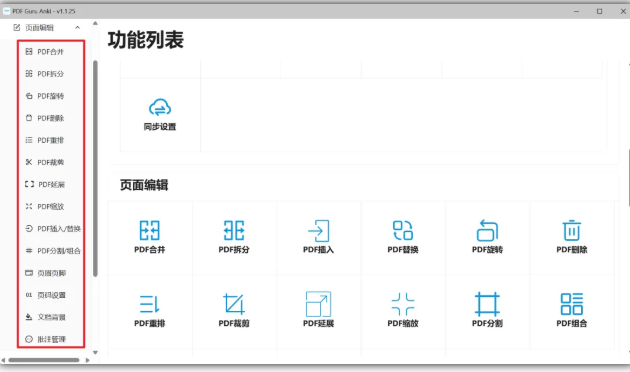Screen dimensions: 630x372
Task: Select the 页面编辑 sidebar group header
Action: coord(46,27)
